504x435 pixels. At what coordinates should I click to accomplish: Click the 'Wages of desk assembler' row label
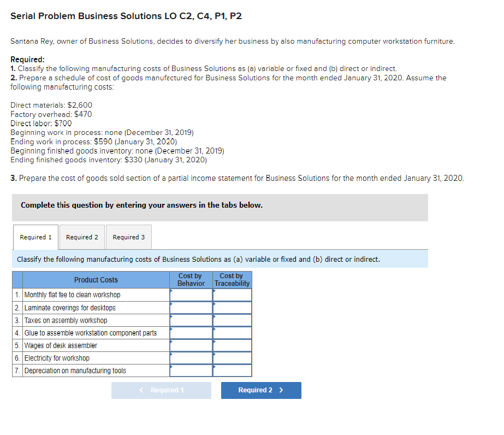coord(61,345)
